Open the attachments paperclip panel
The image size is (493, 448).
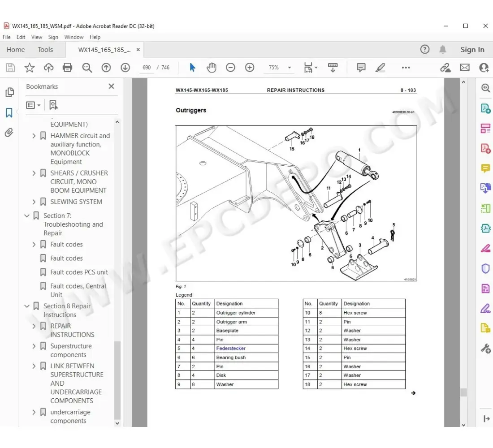click(9, 133)
